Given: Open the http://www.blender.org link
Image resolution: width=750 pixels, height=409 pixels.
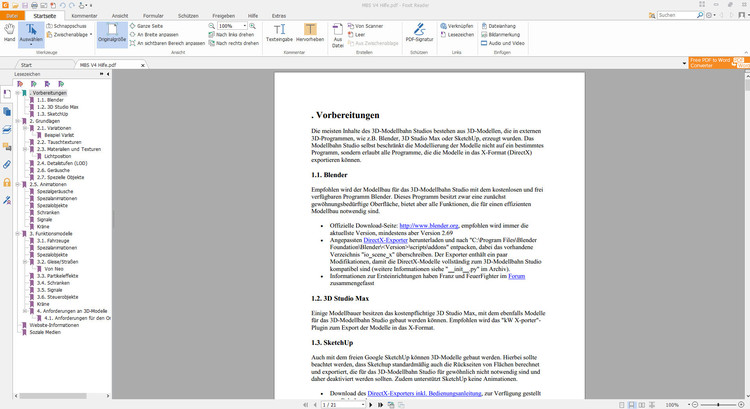Looking at the screenshot, I should [429, 226].
